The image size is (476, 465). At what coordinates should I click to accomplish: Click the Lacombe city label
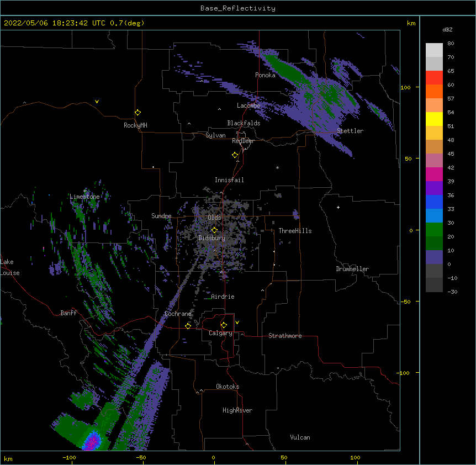(x=248, y=105)
